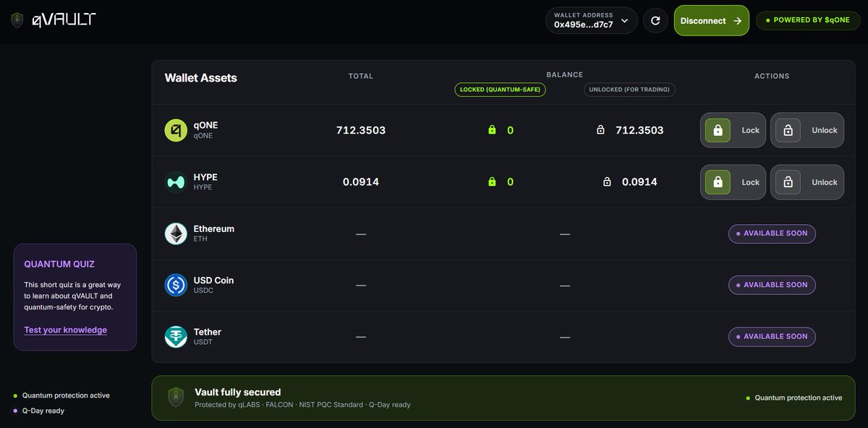Click the Ethereum token icon
Image resolution: width=868 pixels, height=428 pixels.
[x=176, y=234]
